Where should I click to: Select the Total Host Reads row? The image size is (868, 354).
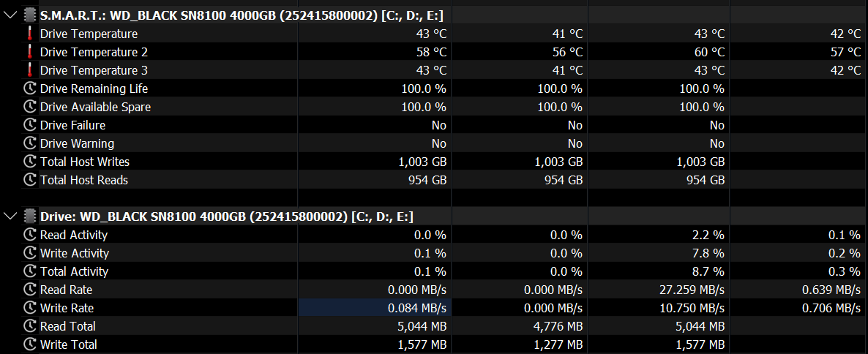pos(83,180)
